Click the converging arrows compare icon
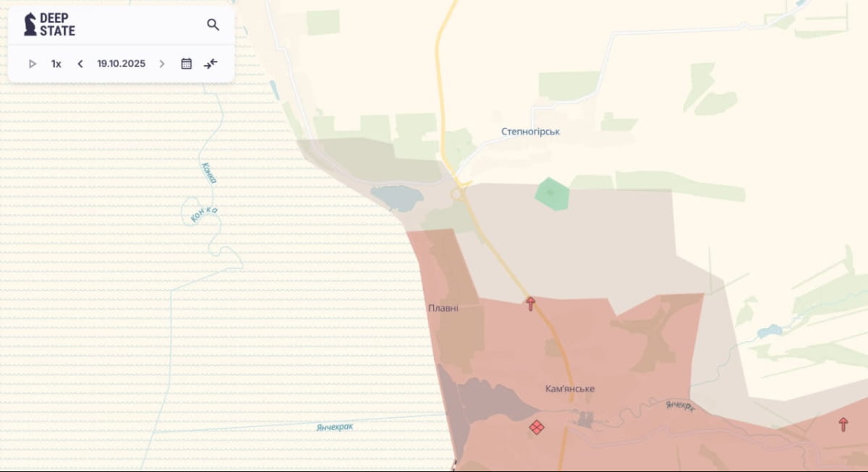Viewport: 868px width, 472px height. (x=210, y=64)
